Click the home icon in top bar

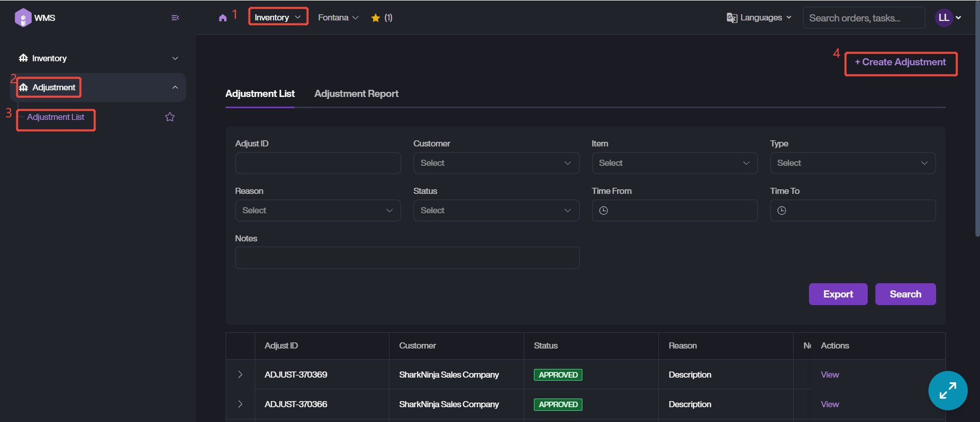223,18
